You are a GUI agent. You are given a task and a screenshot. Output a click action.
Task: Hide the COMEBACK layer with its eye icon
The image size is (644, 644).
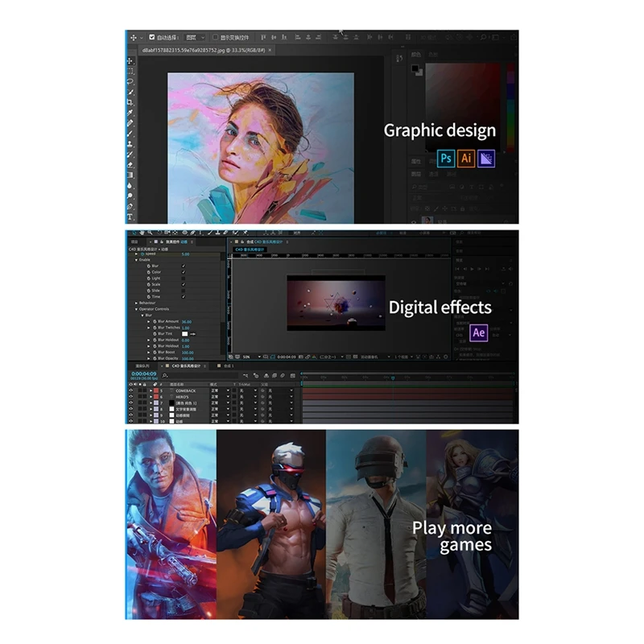pos(131,390)
